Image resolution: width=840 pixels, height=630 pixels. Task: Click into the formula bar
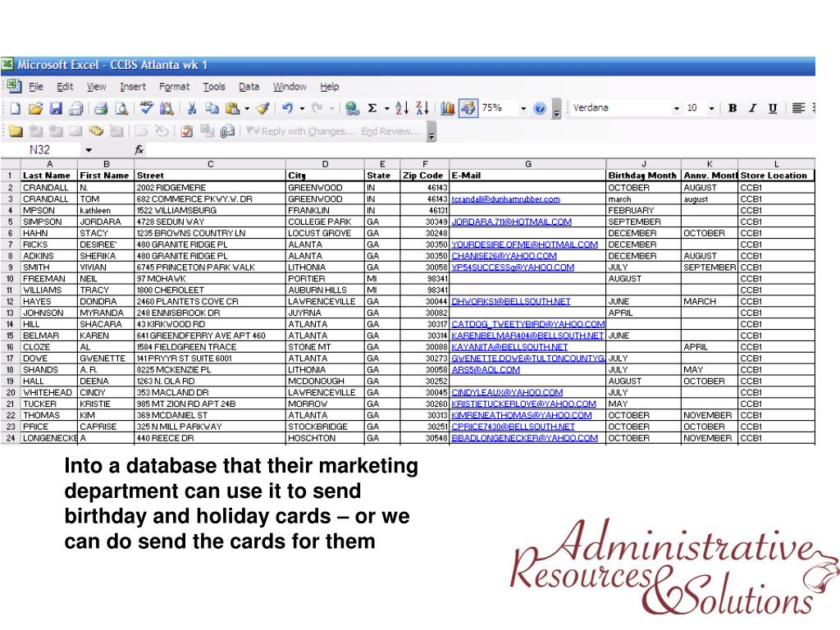click(481, 150)
